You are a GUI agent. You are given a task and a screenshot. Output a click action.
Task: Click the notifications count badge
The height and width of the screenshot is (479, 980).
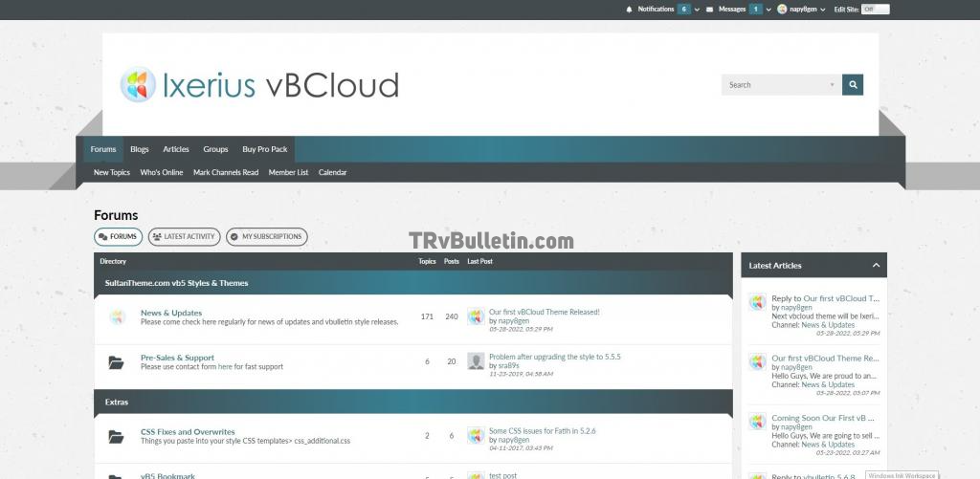(x=684, y=10)
